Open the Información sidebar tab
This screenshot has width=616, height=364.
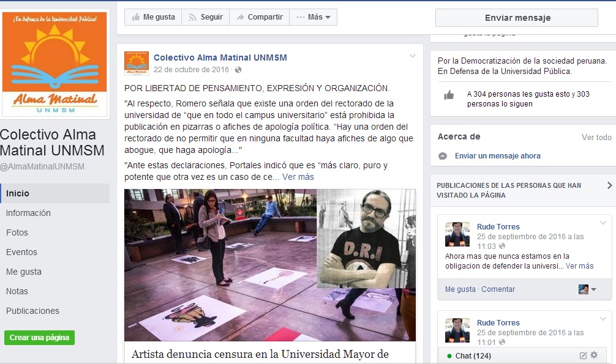pos(28,213)
